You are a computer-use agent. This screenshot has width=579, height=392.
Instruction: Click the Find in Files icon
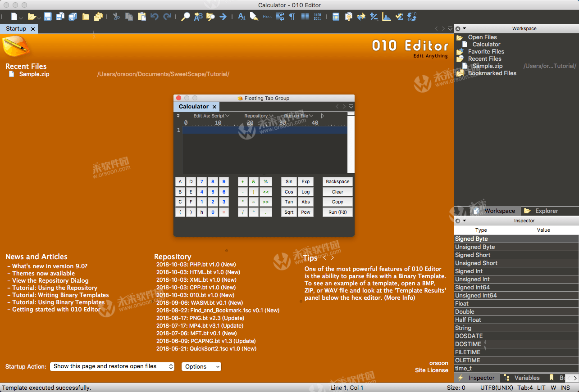pyautogui.click(x=210, y=17)
